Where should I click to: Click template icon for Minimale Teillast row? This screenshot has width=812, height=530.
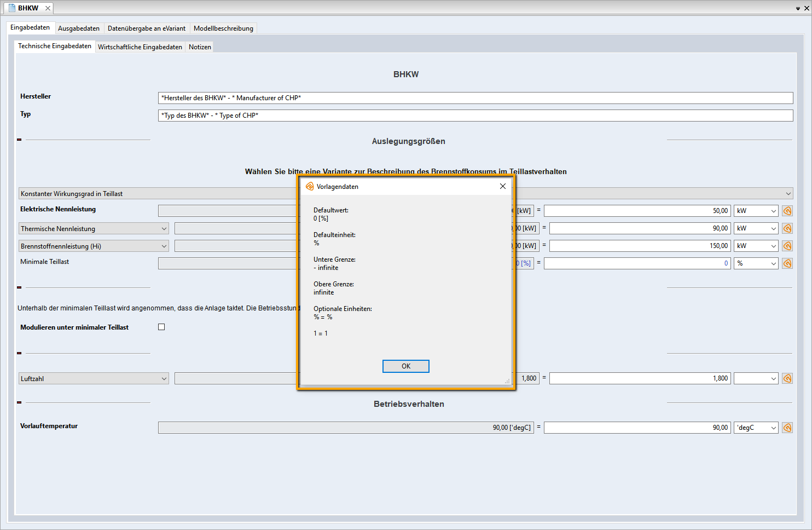coord(787,263)
